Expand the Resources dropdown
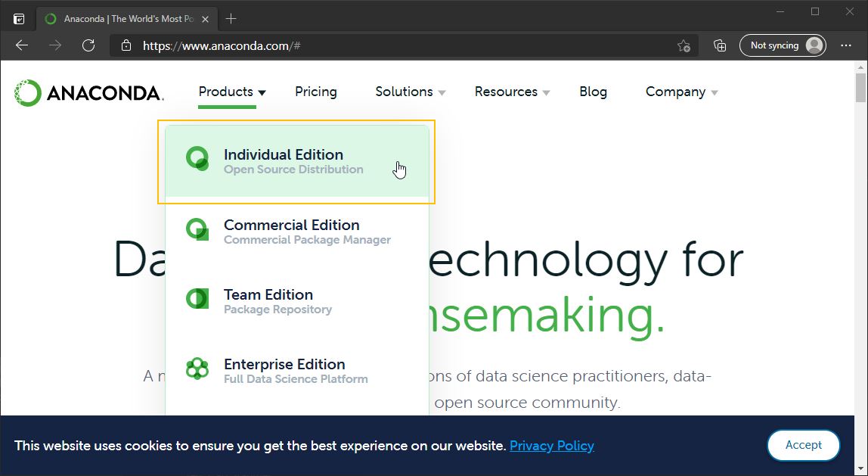The width and height of the screenshot is (868, 476). 512,92
